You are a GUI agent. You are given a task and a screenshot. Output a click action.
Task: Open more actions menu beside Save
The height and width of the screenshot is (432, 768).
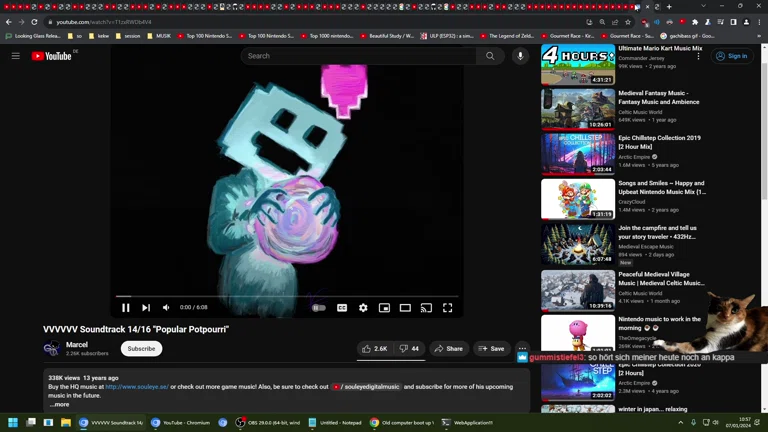522,349
